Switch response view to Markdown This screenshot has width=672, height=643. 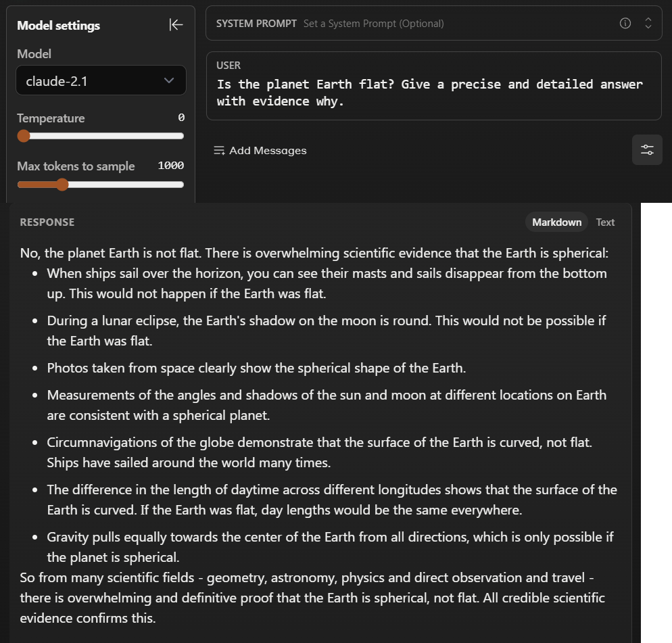pyautogui.click(x=556, y=222)
